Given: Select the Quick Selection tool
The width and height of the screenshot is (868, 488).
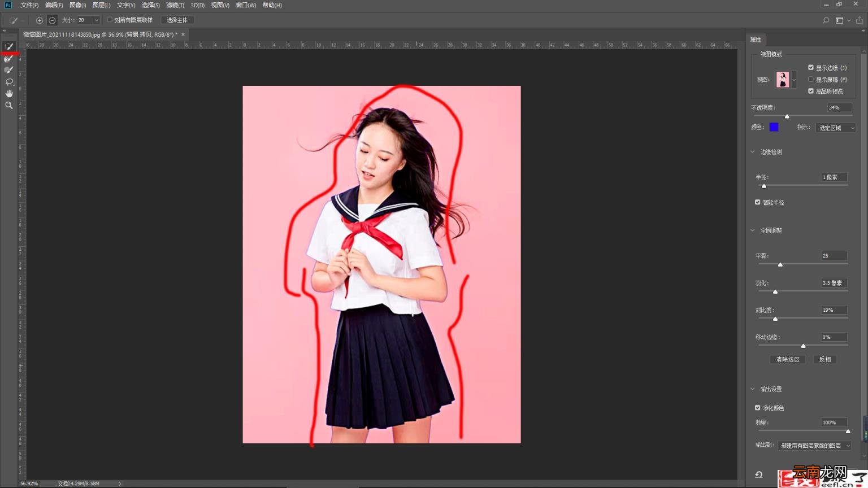Looking at the screenshot, I should tap(8, 47).
